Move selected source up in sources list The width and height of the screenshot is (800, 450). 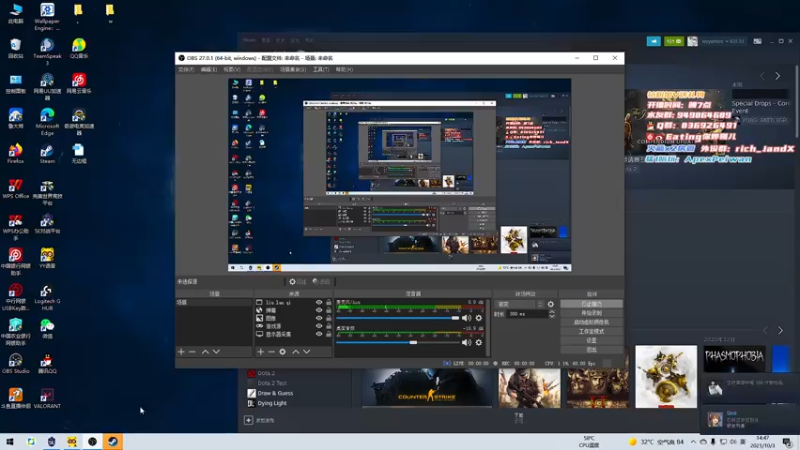pyautogui.click(x=295, y=352)
